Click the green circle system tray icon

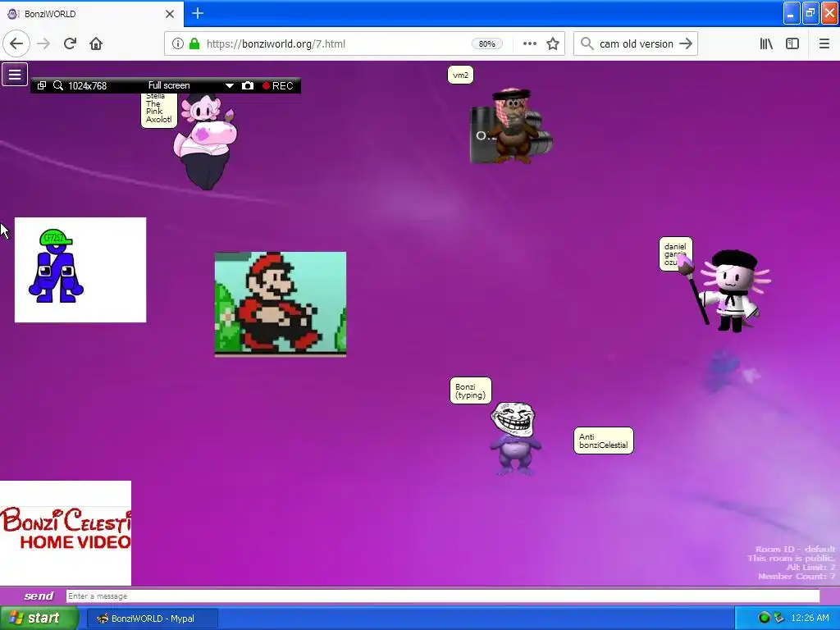pyautogui.click(x=764, y=618)
